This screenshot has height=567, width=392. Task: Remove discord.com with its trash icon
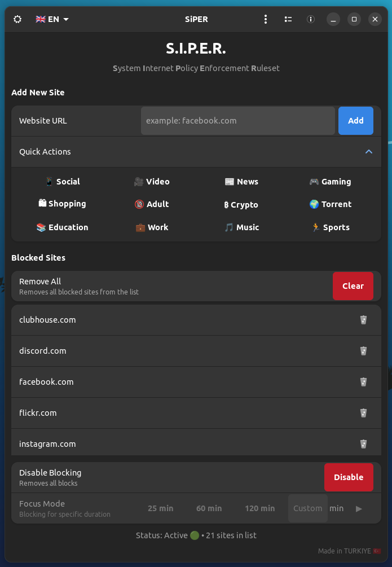click(x=363, y=351)
